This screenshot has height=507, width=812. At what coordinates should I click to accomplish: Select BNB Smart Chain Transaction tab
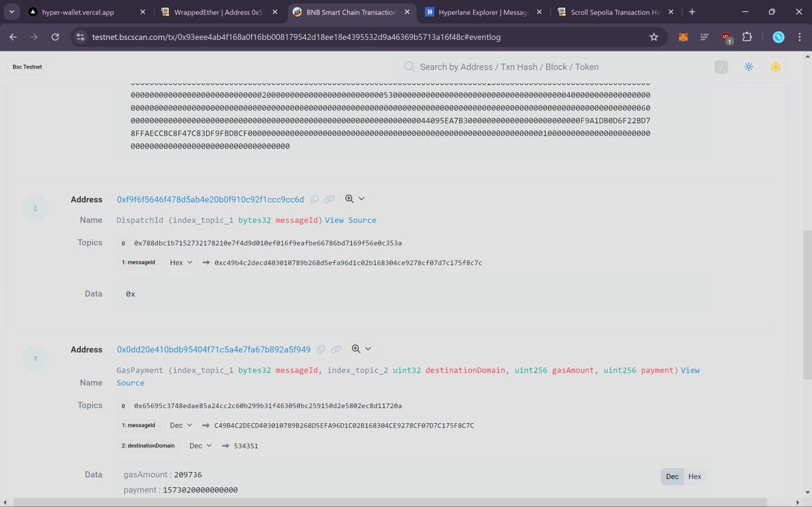pyautogui.click(x=351, y=12)
